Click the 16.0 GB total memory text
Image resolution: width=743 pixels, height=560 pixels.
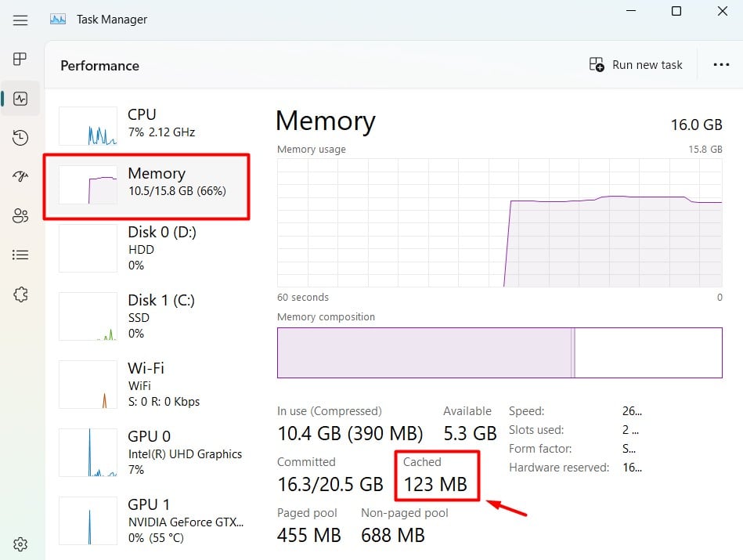pos(696,125)
